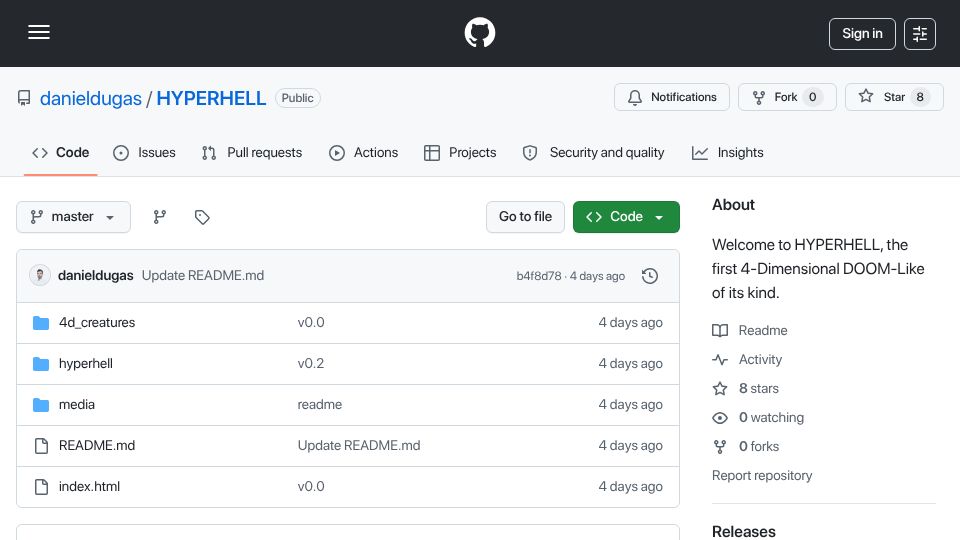This screenshot has width=960, height=540.
Task: Open the HYPERHELL repository link
Action: (x=211, y=98)
